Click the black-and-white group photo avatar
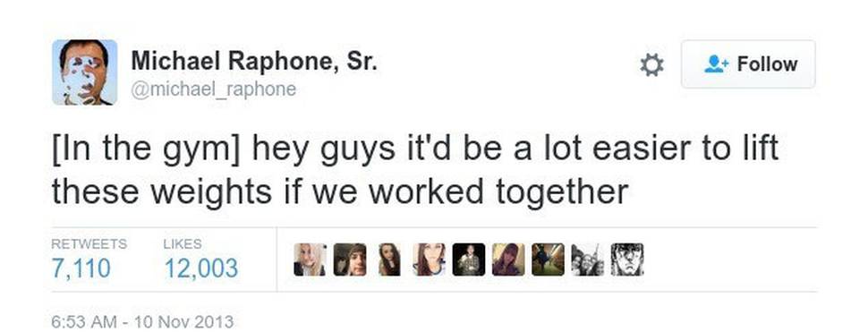Screen dimensions: 868x332 point(587,260)
